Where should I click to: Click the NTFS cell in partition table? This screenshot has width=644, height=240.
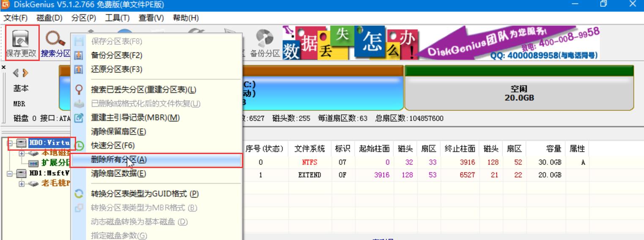[310, 162]
